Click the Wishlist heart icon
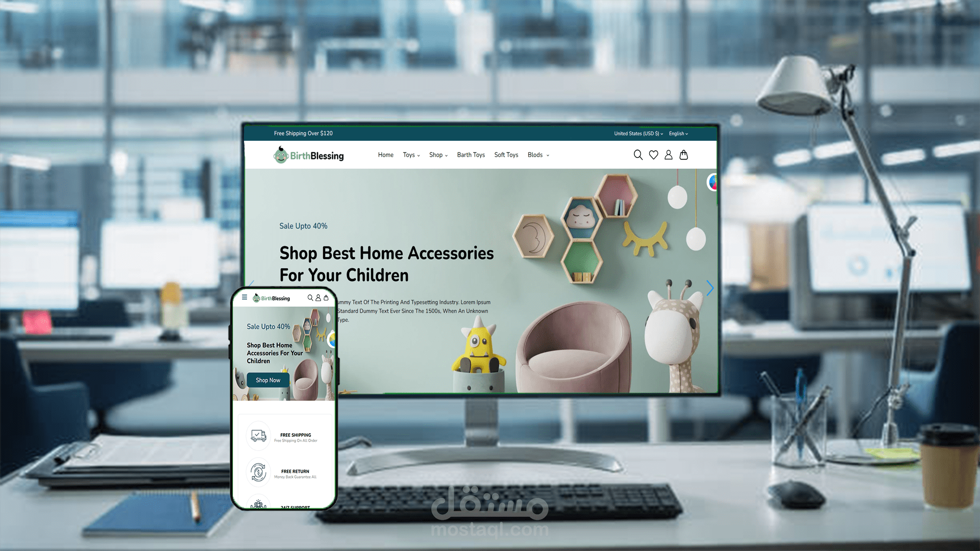980x551 pixels. [x=653, y=155]
